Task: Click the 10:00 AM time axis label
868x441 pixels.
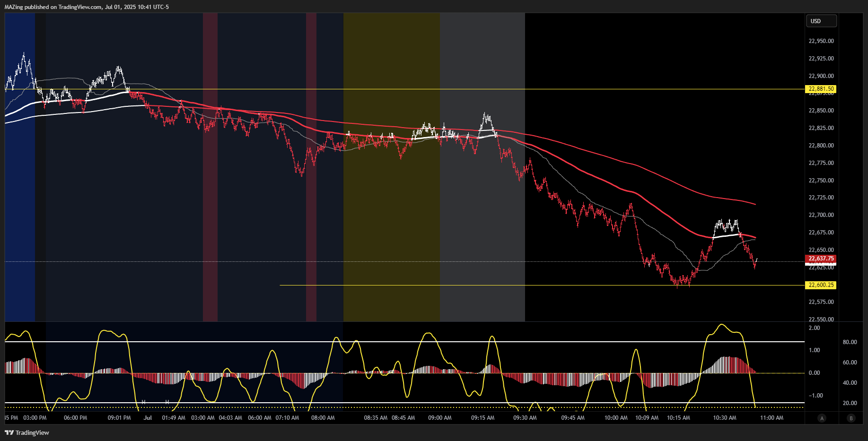Action: pyautogui.click(x=616, y=418)
